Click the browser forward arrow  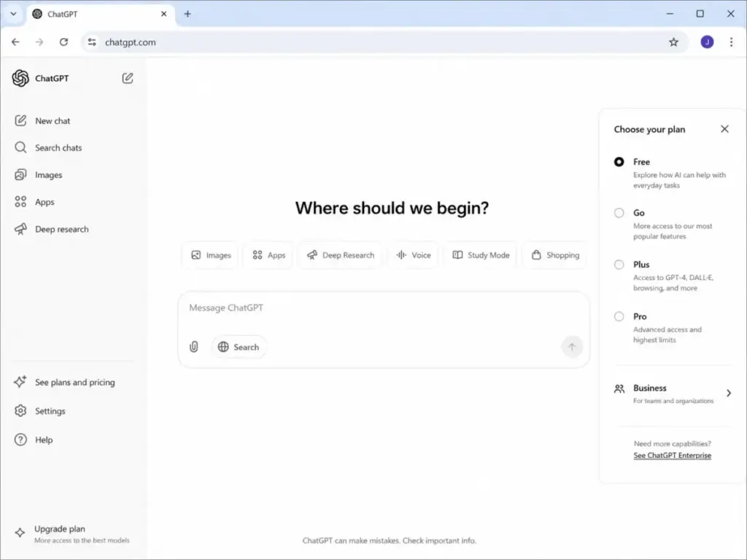[x=39, y=42]
